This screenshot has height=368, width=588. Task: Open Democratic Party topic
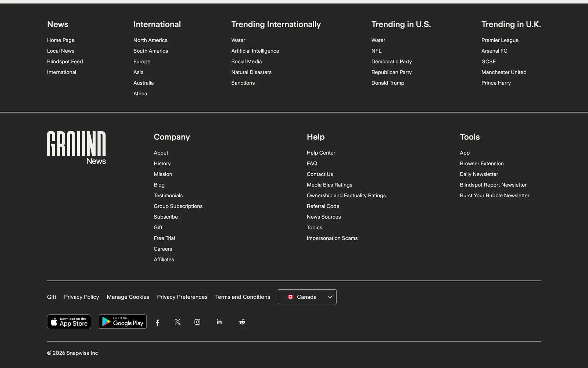391,61
